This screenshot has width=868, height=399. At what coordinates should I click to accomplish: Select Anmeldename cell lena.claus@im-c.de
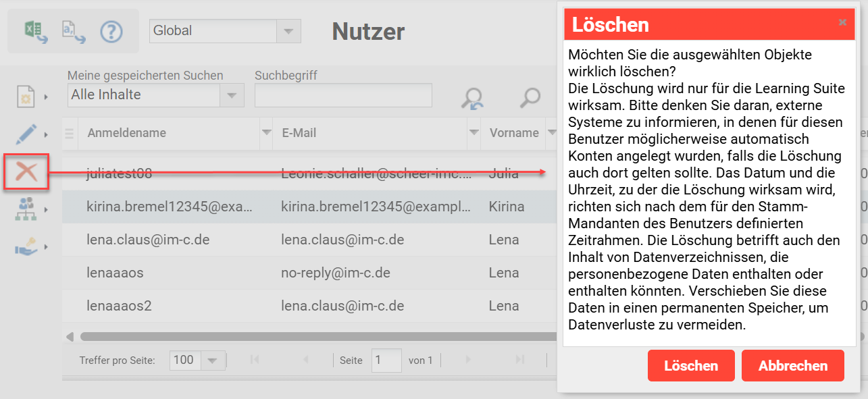148,240
